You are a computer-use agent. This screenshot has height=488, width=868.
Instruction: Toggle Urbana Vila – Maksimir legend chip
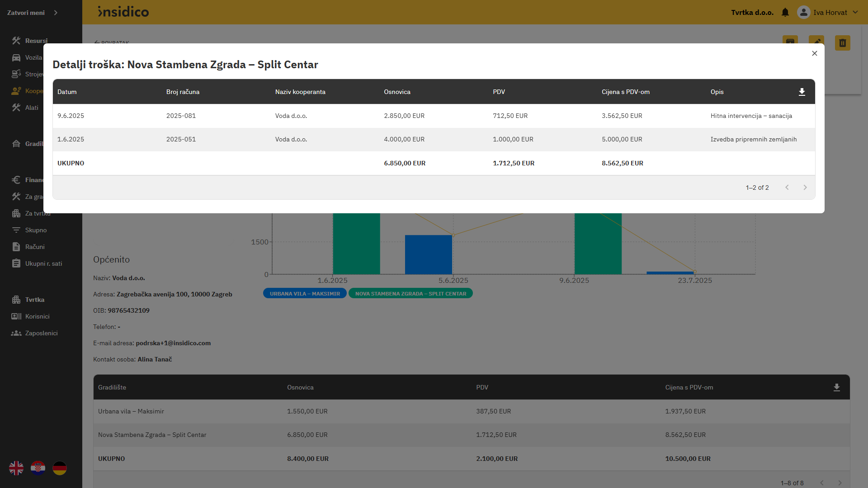pyautogui.click(x=305, y=294)
